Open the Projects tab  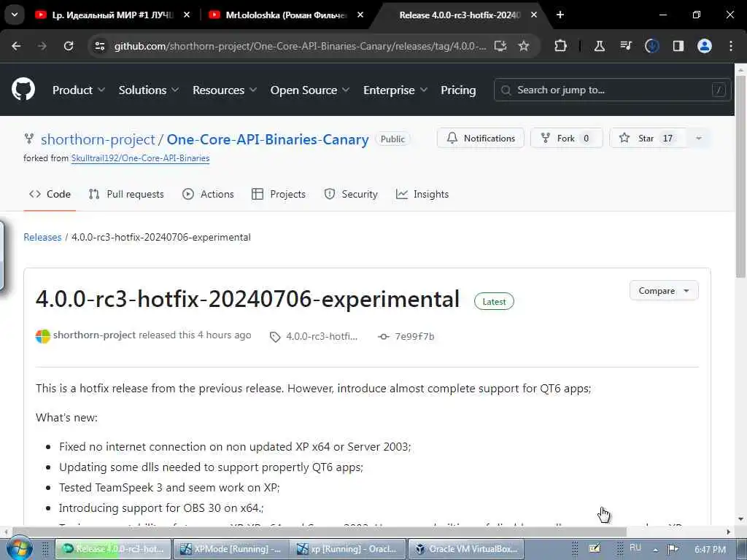point(279,194)
